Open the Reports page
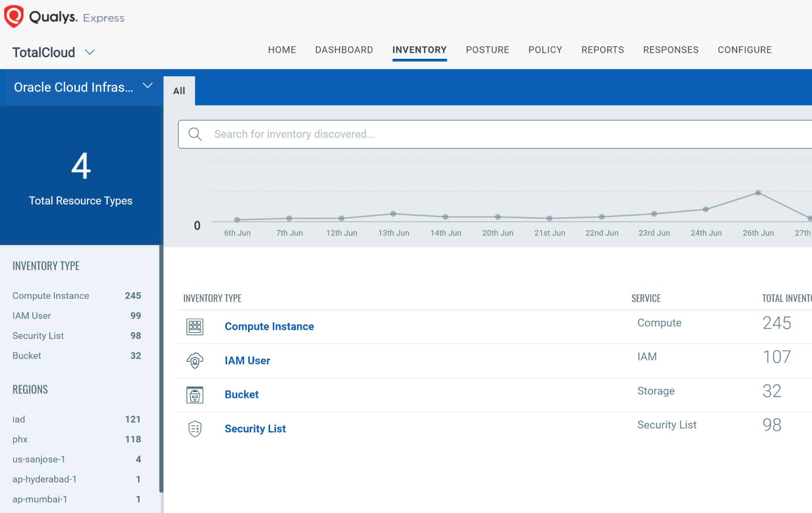The image size is (812, 513). [x=602, y=50]
